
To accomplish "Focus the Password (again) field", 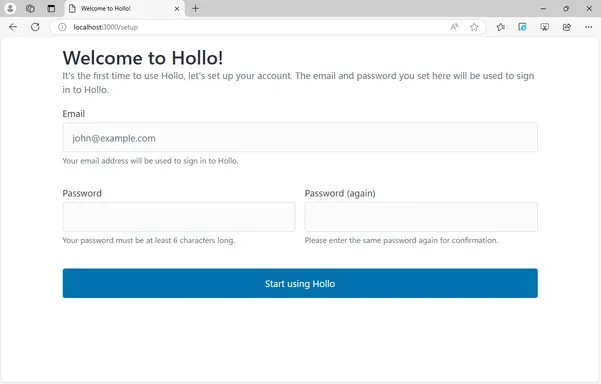I will 421,217.
